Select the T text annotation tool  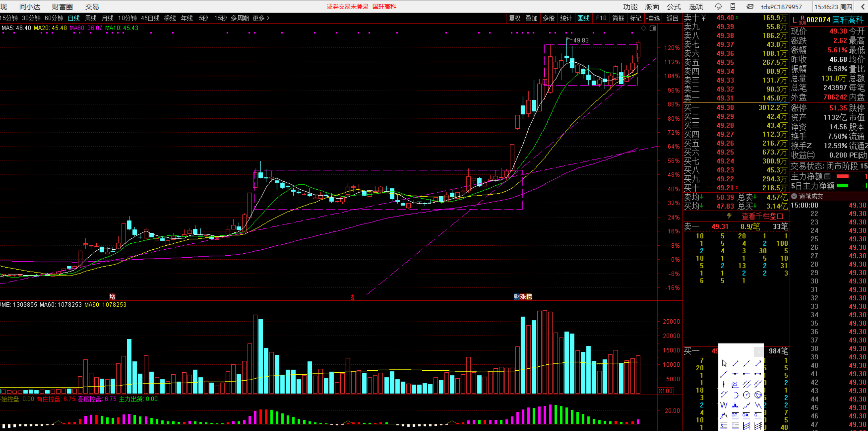tap(735, 426)
